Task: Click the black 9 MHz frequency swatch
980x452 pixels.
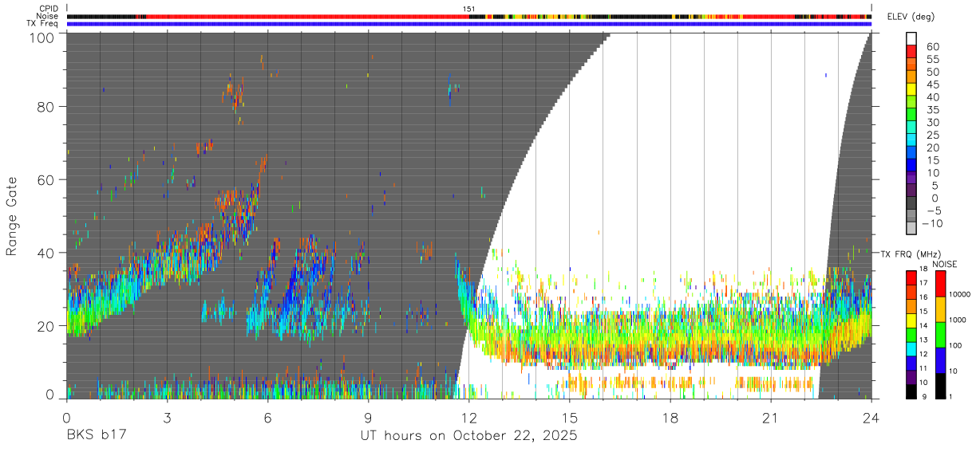Action: pos(911,392)
